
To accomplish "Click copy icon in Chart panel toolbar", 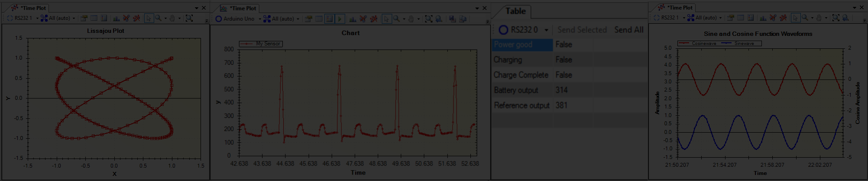I will (463, 19).
